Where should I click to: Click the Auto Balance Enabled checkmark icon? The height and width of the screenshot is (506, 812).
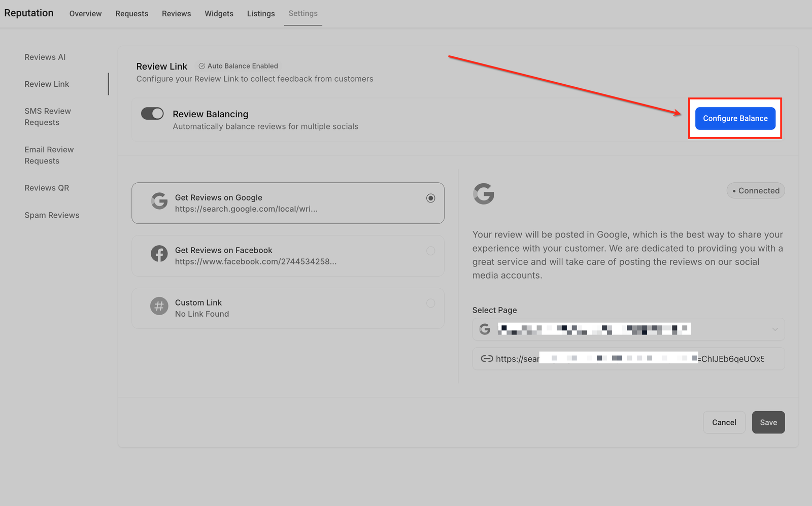(201, 66)
